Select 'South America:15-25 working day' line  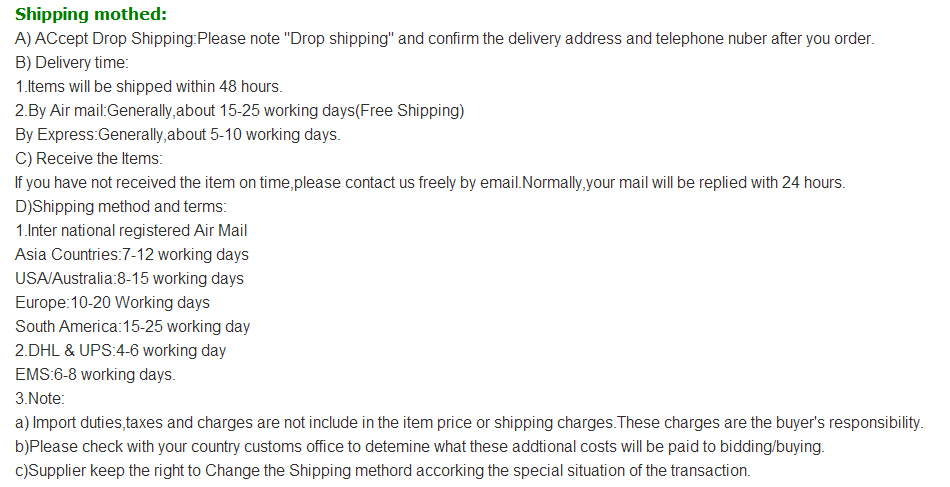click(x=133, y=326)
